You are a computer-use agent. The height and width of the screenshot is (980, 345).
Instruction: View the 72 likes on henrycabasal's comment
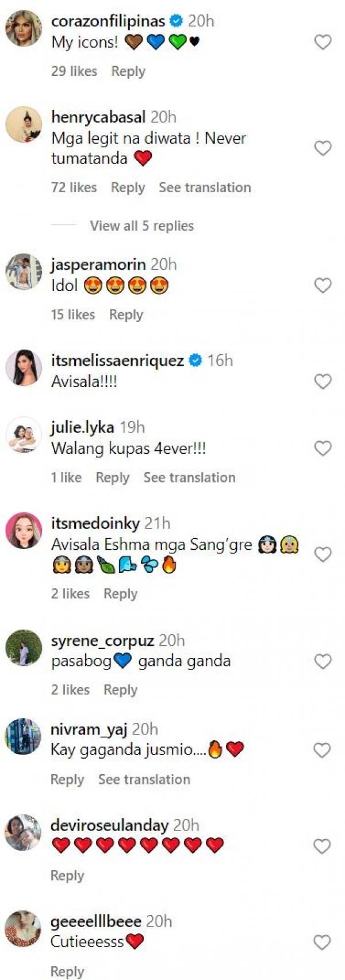click(x=74, y=187)
